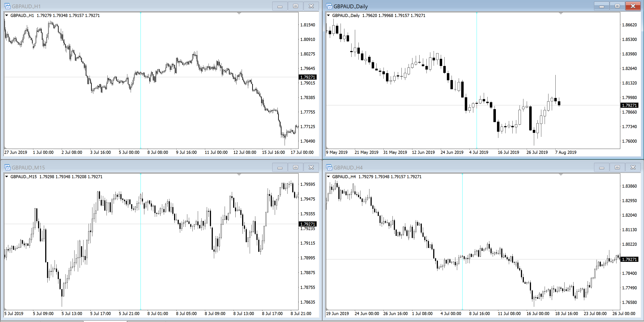Image resolution: width=644 pixels, height=322 pixels.
Task: Close the GBPAUD,Daily chart with red X
Action: [x=633, y=6]
